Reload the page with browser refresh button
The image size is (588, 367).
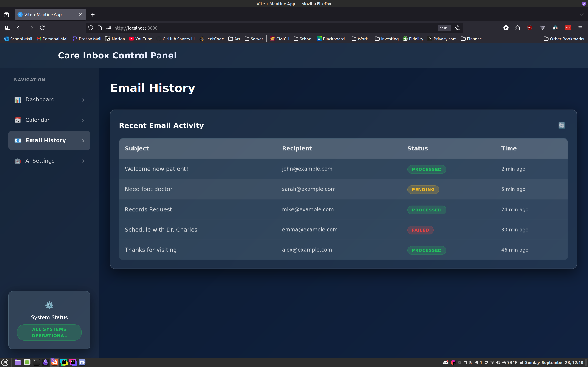pyautogui.click(x=42, y=28)
